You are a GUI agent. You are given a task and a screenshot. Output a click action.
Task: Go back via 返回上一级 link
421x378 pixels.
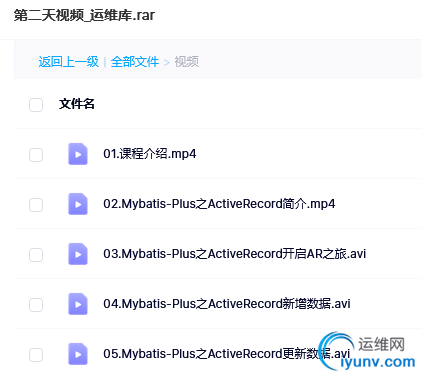tap(69, 62)
